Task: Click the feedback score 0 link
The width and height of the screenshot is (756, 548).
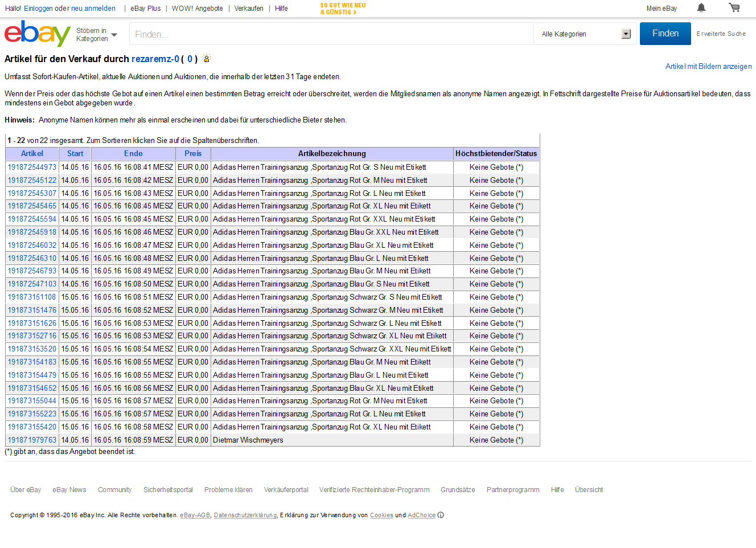Action: pos(190,59)
